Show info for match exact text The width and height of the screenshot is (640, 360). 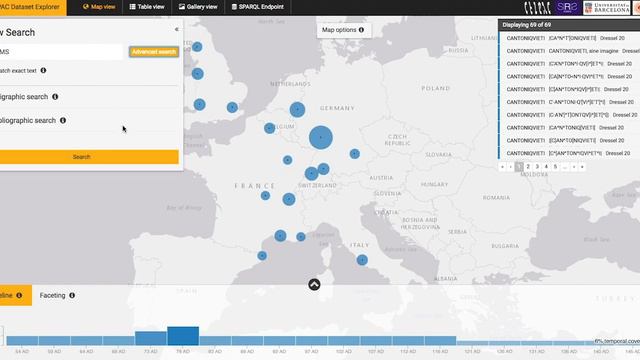pos(43,70)
